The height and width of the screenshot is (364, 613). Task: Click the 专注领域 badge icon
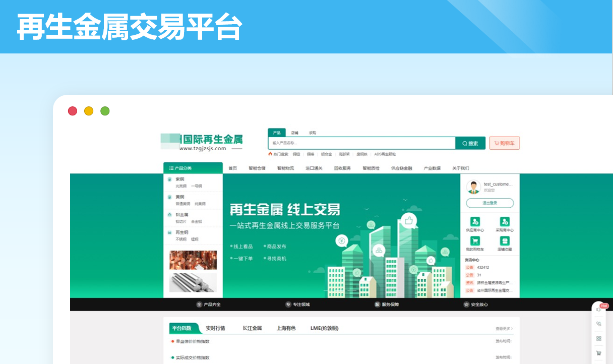288,305
